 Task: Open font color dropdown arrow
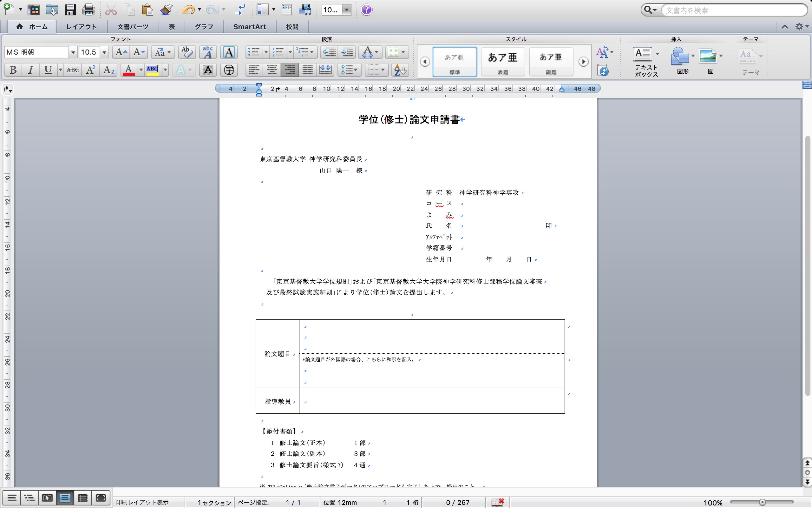click(x=141, y=70)
